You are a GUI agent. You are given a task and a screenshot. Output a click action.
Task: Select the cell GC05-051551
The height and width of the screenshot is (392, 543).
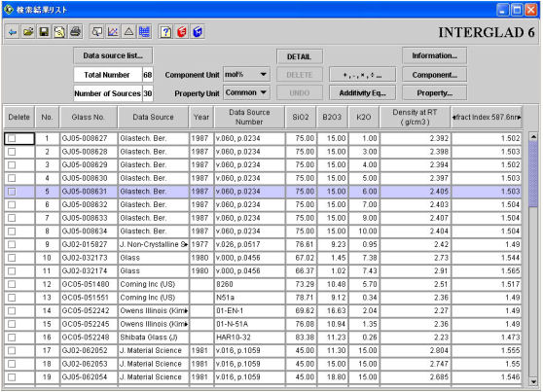(x=89, y=298)
